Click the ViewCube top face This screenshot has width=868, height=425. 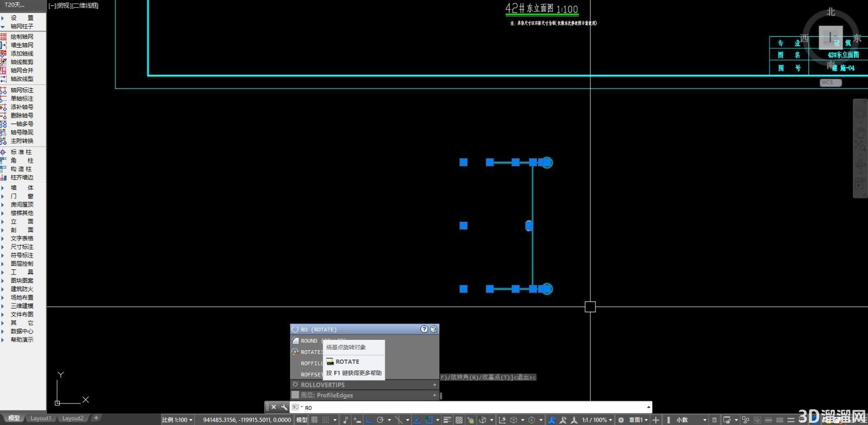pos(831,37)
